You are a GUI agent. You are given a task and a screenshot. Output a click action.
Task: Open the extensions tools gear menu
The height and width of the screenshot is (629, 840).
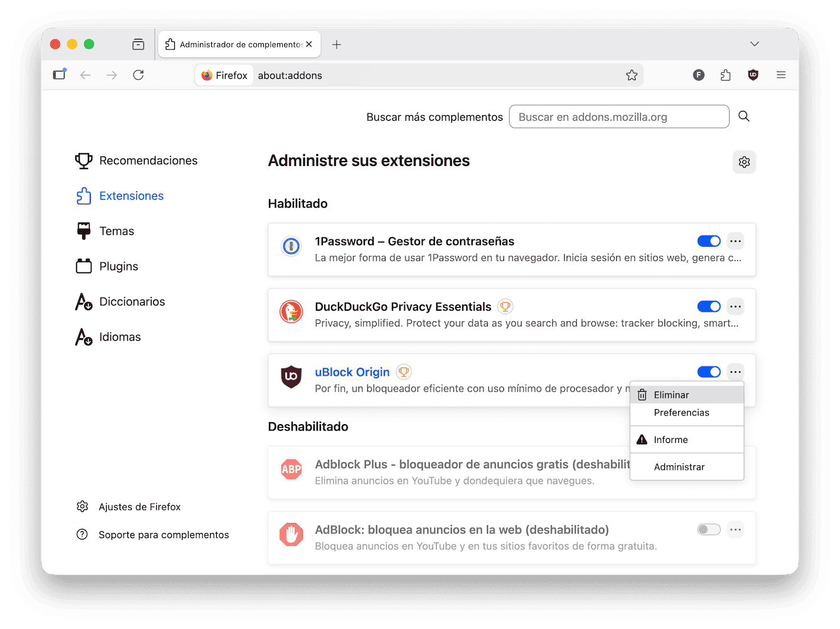(x=744, y=162)
